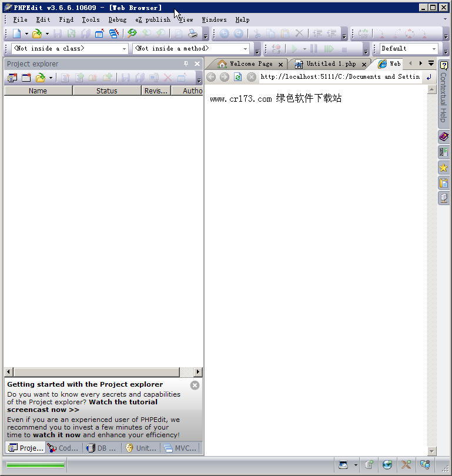
Task: Click the Pause debug button
Action: point(314,49)
